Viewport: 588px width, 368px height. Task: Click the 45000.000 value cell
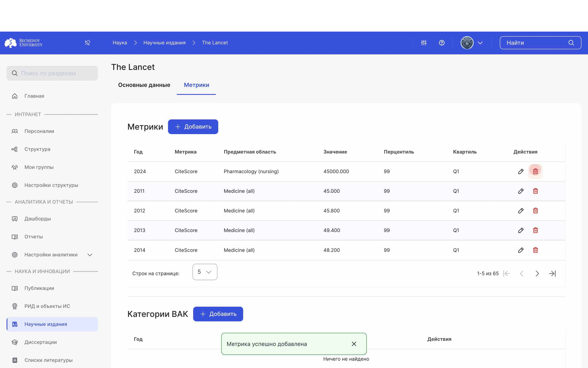[x=336, y=172]
